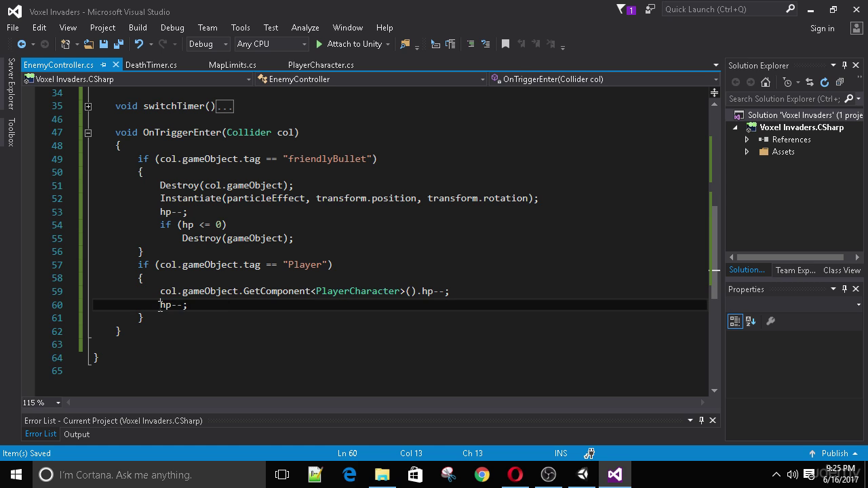Open the Server Explorer side tab
Screen dimensions: 868x488
10,84
